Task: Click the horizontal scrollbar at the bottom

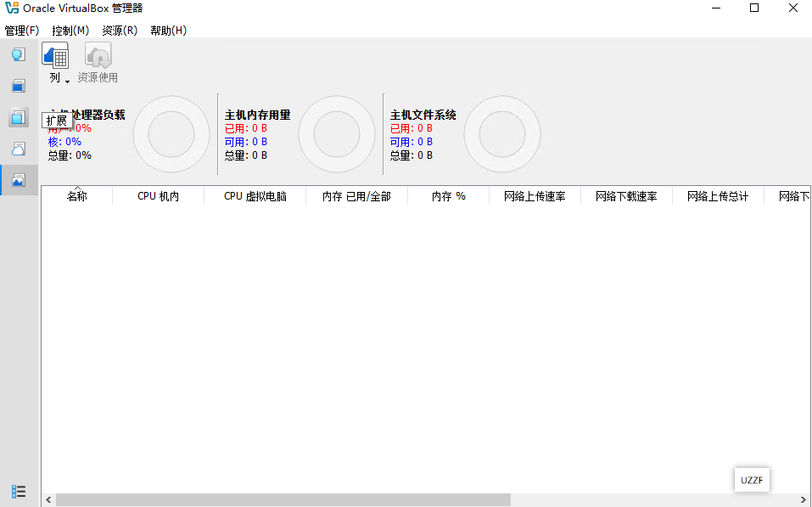Action: (x=280, y=500)
